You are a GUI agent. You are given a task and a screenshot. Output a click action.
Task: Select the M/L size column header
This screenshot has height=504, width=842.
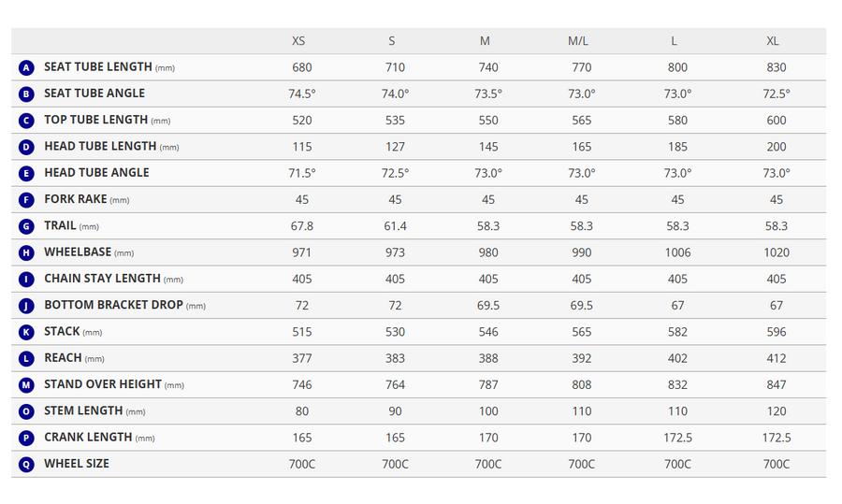[x=578, y=41]
